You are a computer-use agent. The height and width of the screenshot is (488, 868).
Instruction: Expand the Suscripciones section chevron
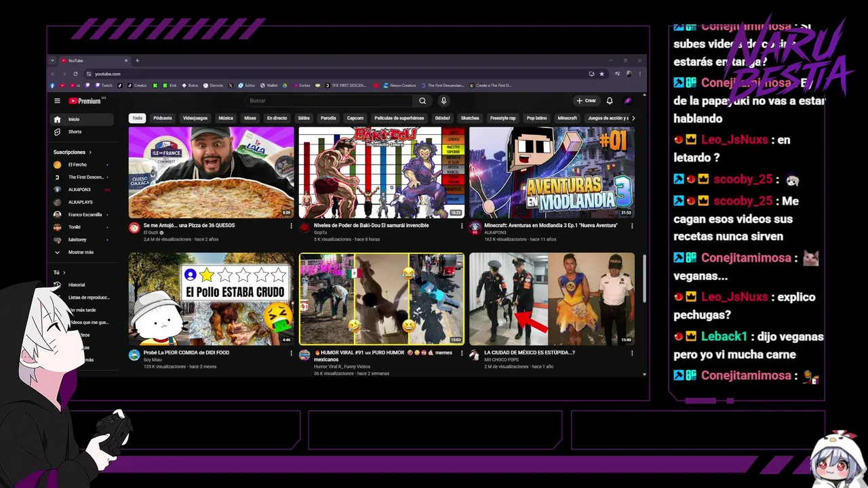tap(90, 152)
